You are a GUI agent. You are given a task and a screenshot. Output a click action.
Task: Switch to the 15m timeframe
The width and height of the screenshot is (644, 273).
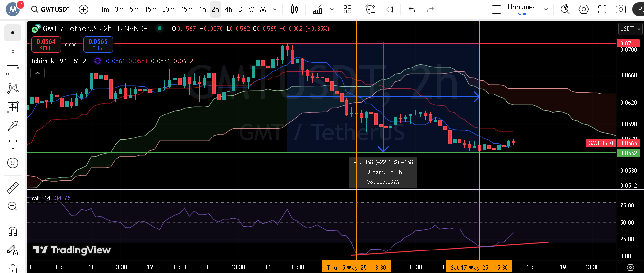pyautogui.click(x=151, y=9)
